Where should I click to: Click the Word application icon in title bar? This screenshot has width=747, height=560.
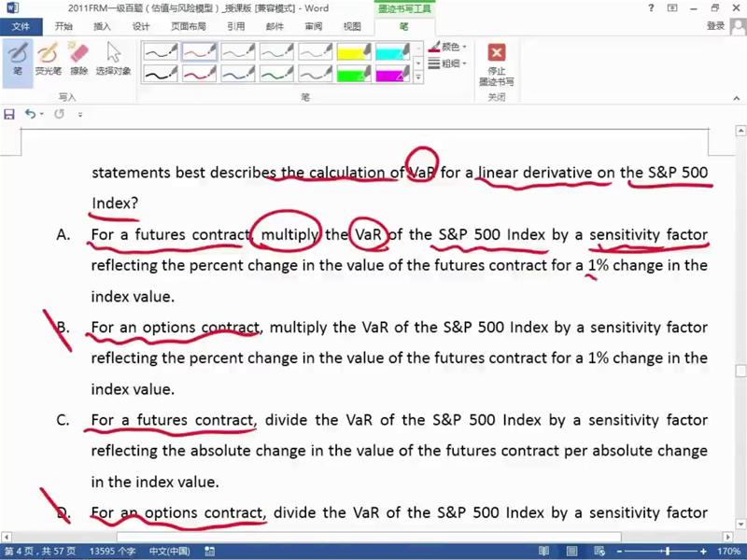[12, 8]
